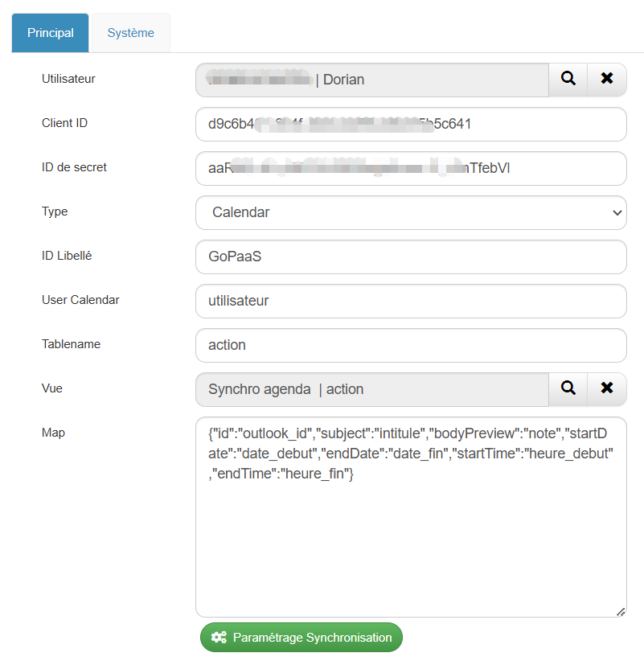
Task: Expand the Type dropdown showing Calendar
Action: (411, 212)
